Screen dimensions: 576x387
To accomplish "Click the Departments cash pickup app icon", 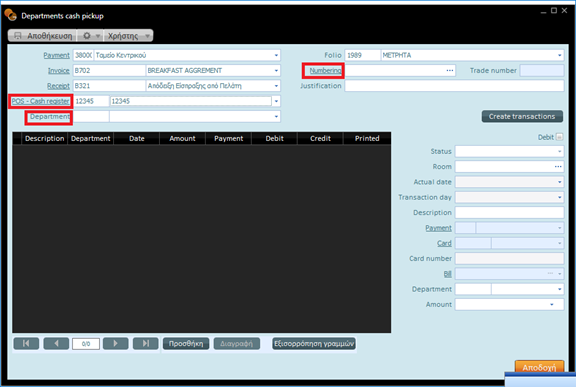I will point(11,15).
